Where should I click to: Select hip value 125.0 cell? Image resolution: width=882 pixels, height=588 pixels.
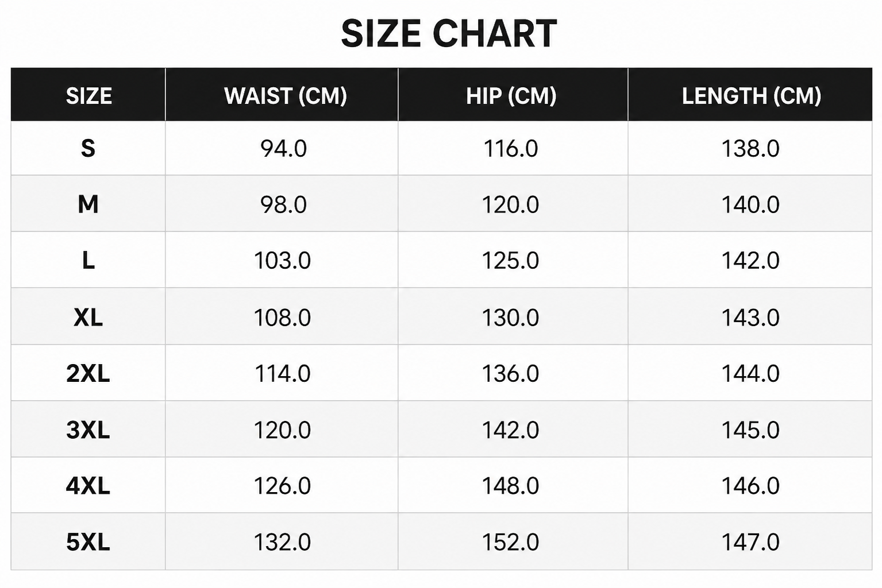[510, 261]
